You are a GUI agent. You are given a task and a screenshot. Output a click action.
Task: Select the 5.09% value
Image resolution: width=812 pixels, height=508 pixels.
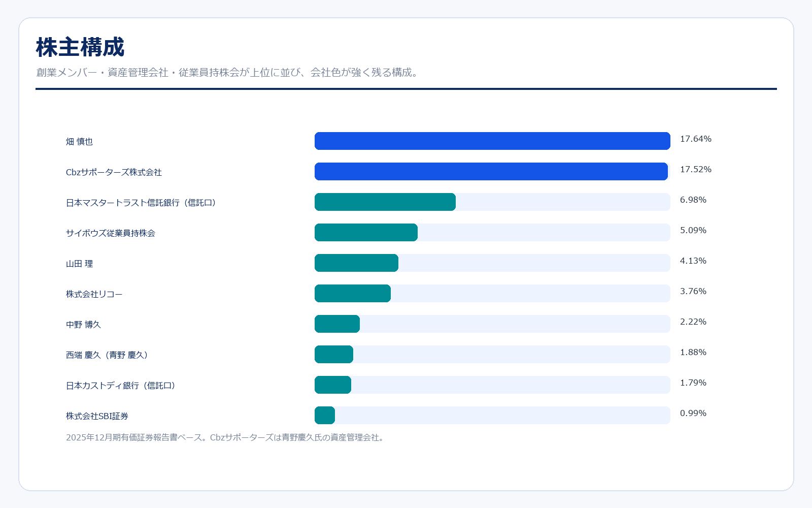coord(693,230)
